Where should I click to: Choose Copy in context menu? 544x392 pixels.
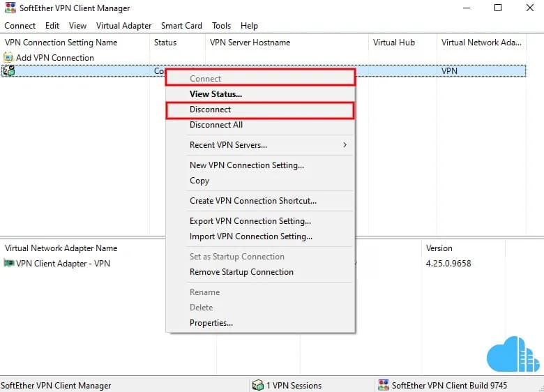point(261,181)
